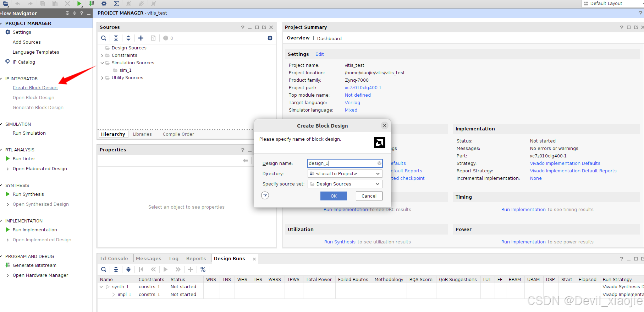Click Run Linter in Flow Navigator
Screen dimensions: 644x312
coord(24,158)
